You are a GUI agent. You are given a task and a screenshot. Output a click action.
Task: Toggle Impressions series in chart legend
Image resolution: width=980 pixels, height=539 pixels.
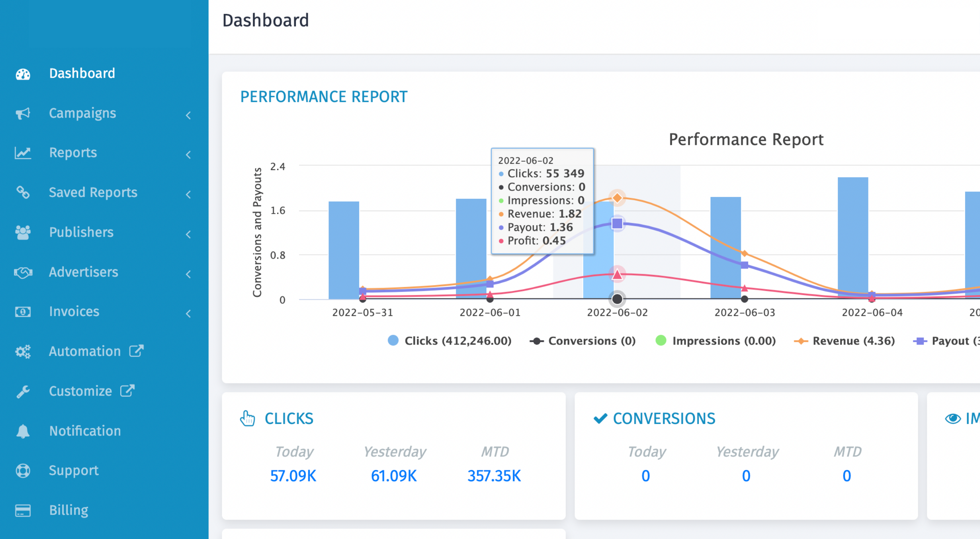tap(716, 341)
